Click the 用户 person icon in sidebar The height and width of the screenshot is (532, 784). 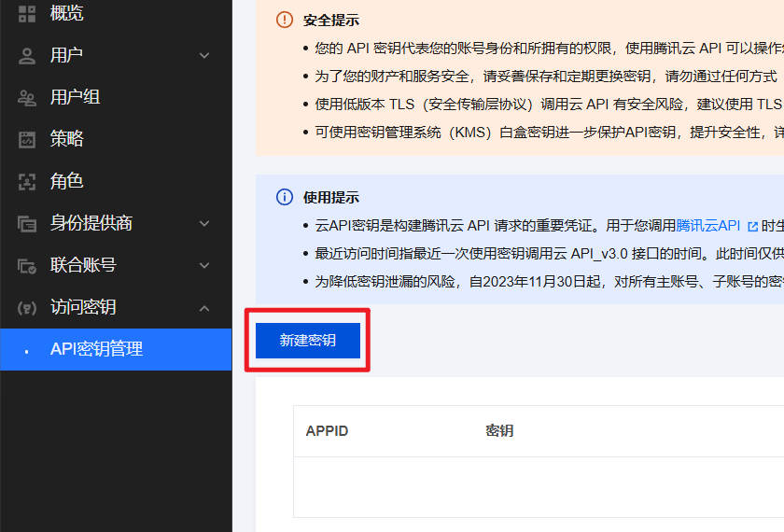tap(27, 56)
